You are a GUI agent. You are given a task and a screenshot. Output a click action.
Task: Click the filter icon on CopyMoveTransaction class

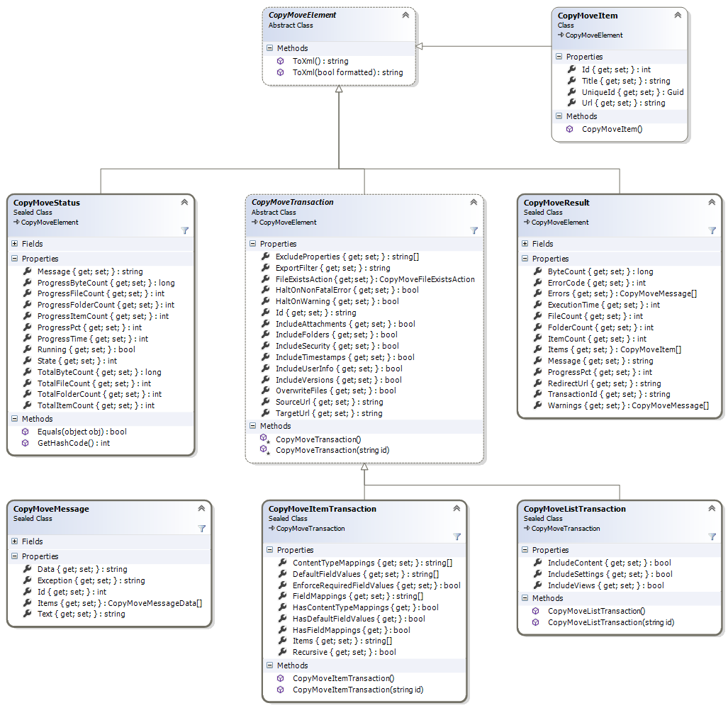(474, 230)
